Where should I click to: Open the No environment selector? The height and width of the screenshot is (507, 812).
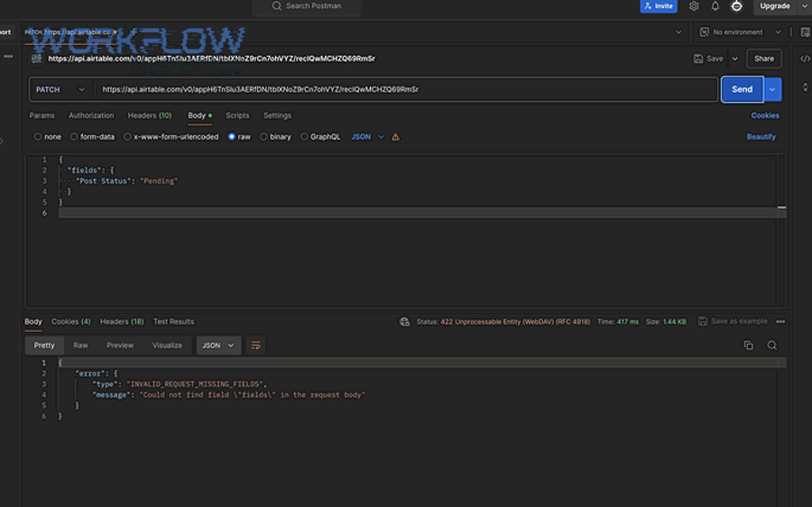(740, 32)
